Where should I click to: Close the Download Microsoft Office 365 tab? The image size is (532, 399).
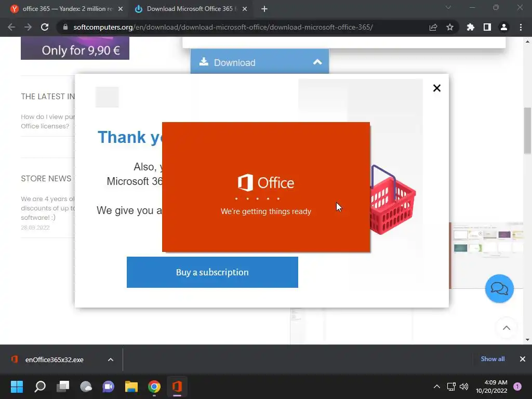coord(245,9)
